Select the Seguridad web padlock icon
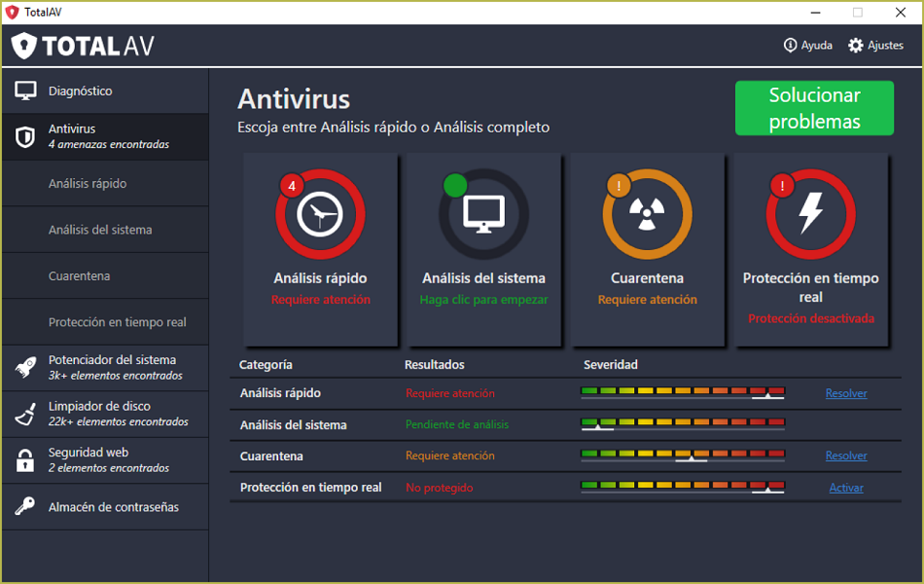This screenshot has height=584, width=924. (x=25, y=460)
